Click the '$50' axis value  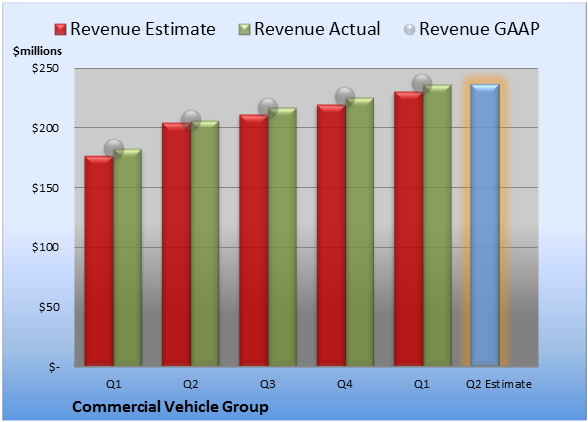49,307
